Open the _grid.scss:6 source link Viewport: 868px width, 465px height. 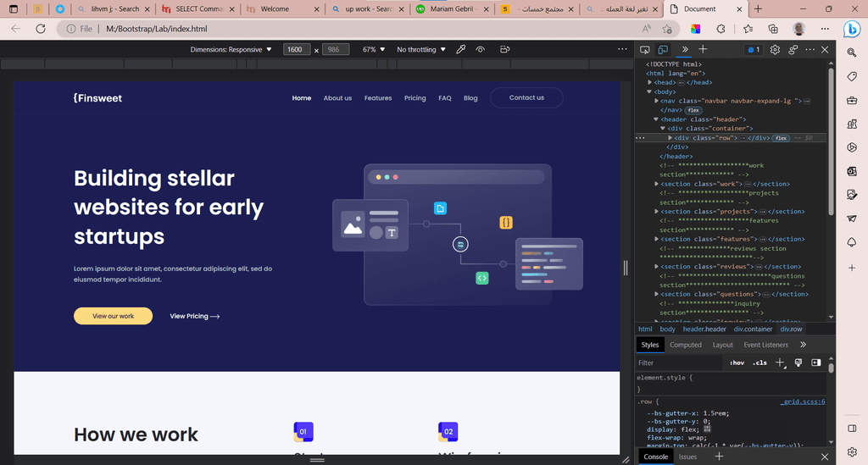click(803, 402)
